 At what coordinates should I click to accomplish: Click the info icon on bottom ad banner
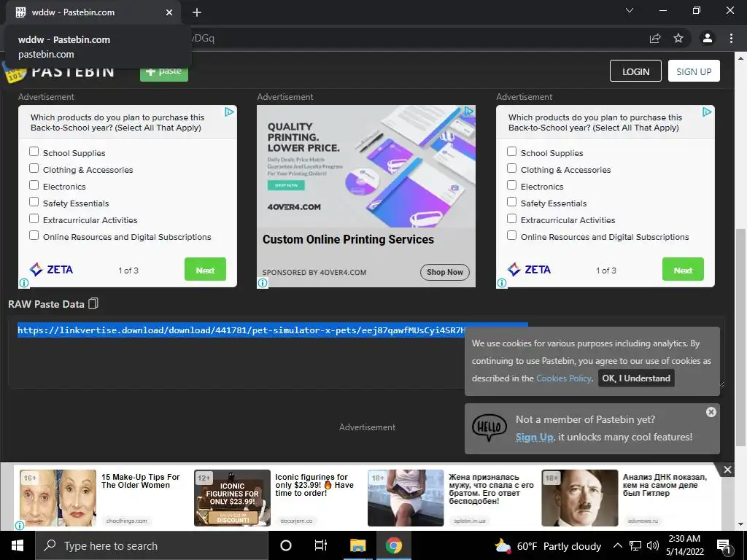coord(20,525)
